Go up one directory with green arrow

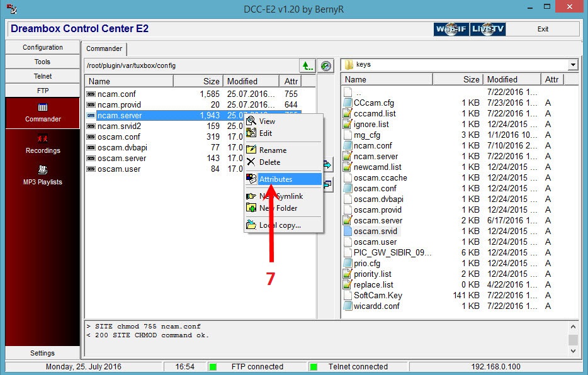[x=307, y=65]
